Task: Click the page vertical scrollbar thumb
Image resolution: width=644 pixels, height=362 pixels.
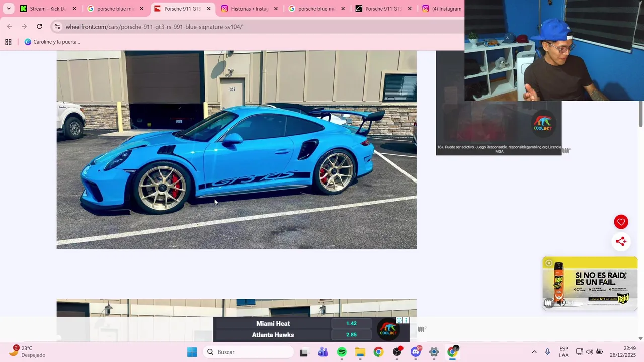Action: coord(640,114)
